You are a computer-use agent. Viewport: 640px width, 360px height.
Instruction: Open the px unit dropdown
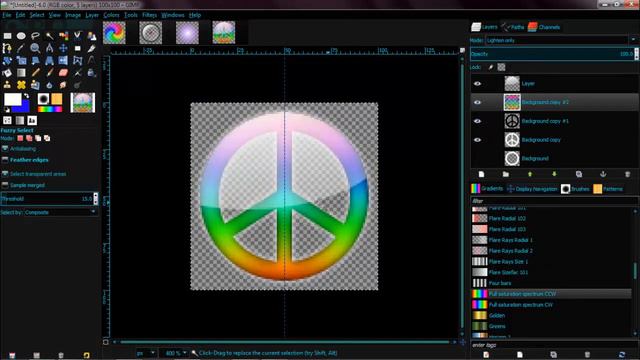(146, 353)
